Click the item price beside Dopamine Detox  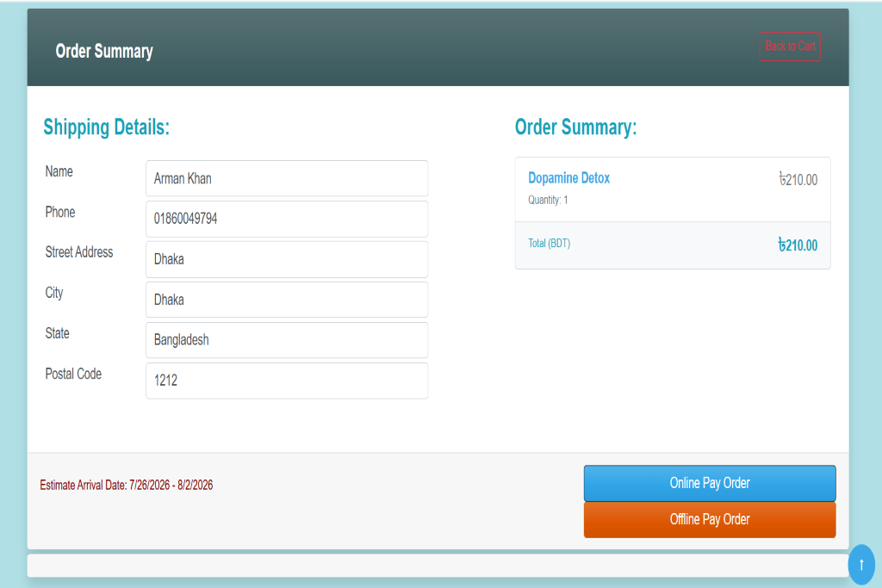798,180
